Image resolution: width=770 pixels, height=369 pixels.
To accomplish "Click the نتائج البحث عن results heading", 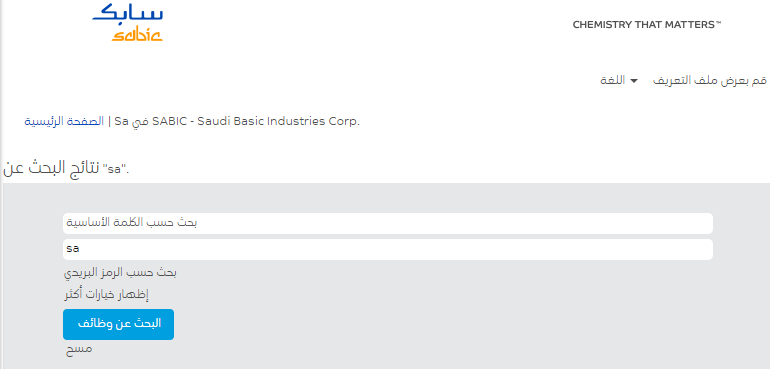I will (x=52, y=169).
